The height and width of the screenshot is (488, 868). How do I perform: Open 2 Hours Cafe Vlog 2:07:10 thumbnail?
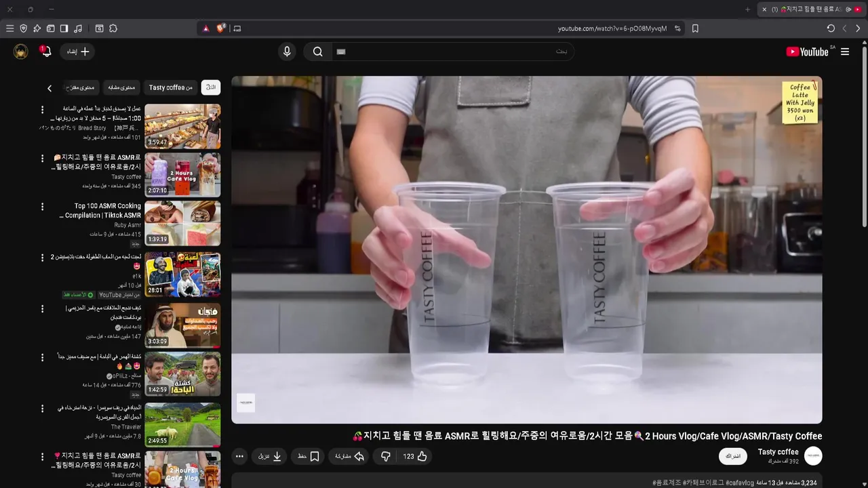182,174
